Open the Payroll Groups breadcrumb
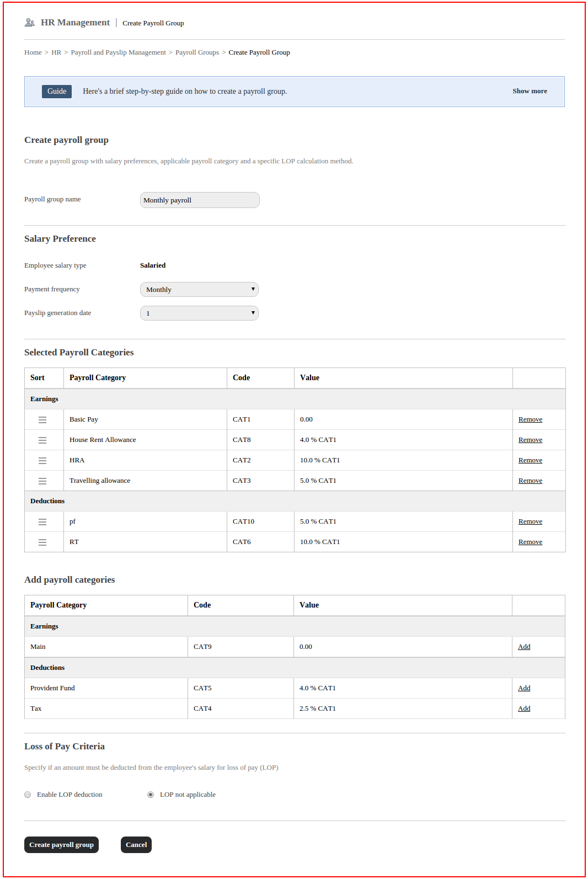Viewport: 588px width, 879px height. tap(197, 52)
